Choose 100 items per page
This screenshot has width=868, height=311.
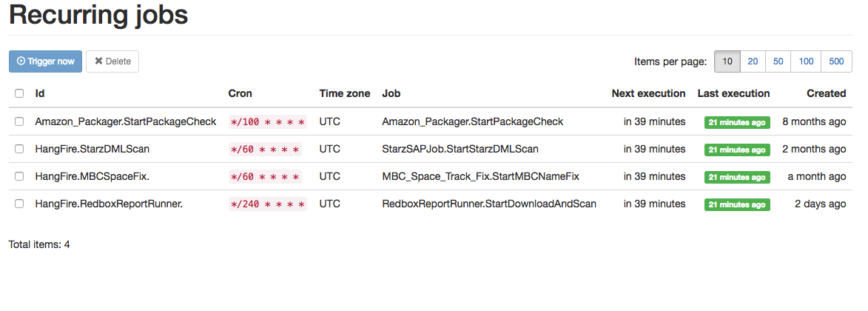coord(807,61)
